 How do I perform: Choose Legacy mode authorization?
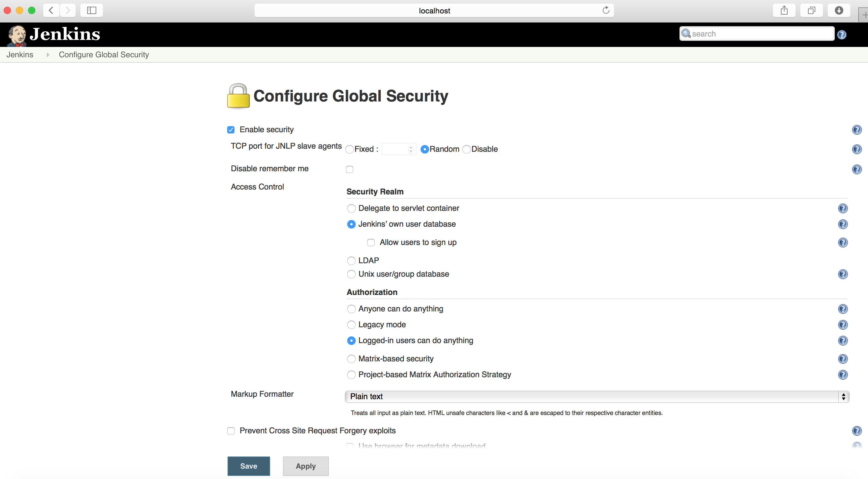point(351,325)
